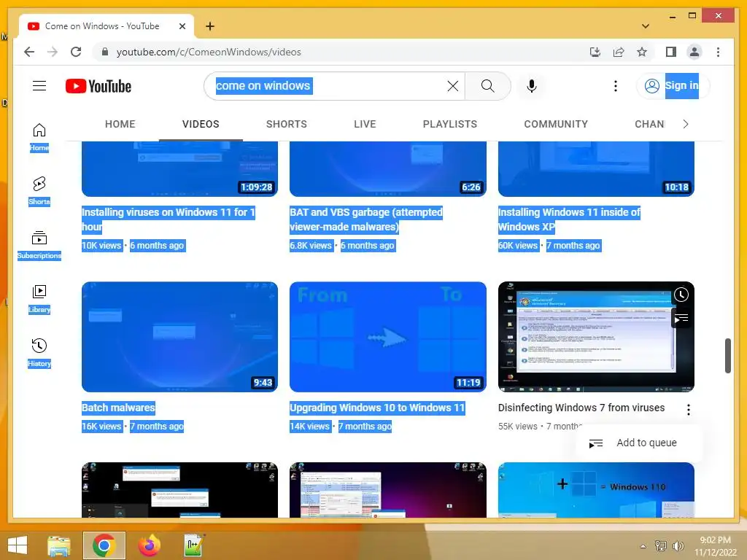Open YouTube settings three-dot menu
The height and width of the screenshot is (560, 747).
616,86
